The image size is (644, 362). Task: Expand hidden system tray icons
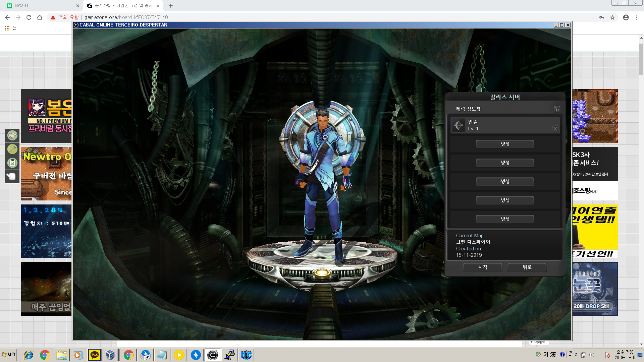pyautogui.click(x=576, y=355)
